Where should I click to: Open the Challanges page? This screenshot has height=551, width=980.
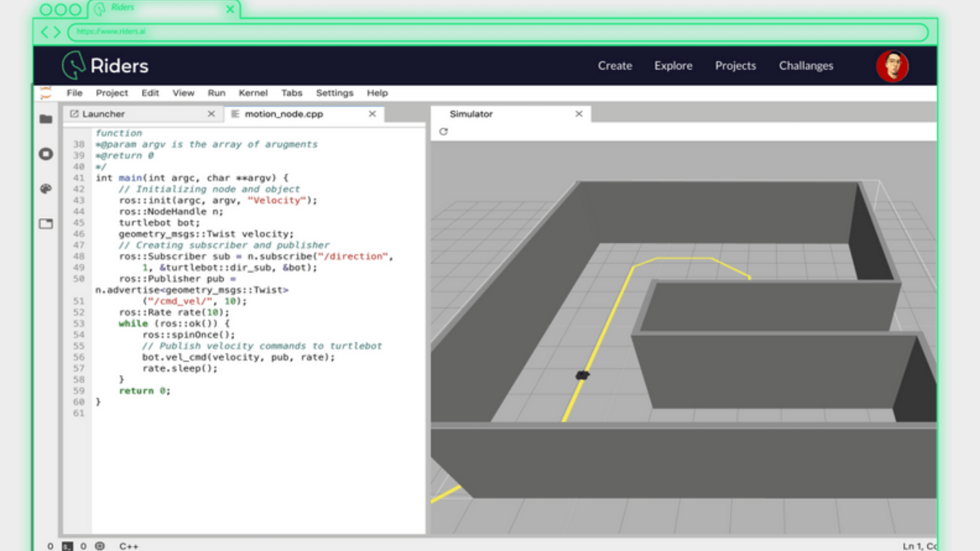[805, 65]
